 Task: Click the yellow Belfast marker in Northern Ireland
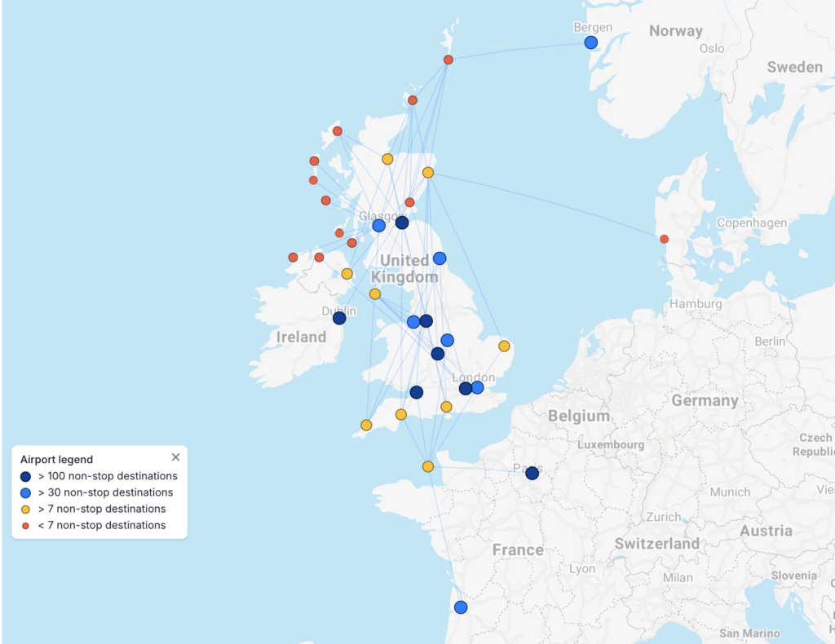347,274
